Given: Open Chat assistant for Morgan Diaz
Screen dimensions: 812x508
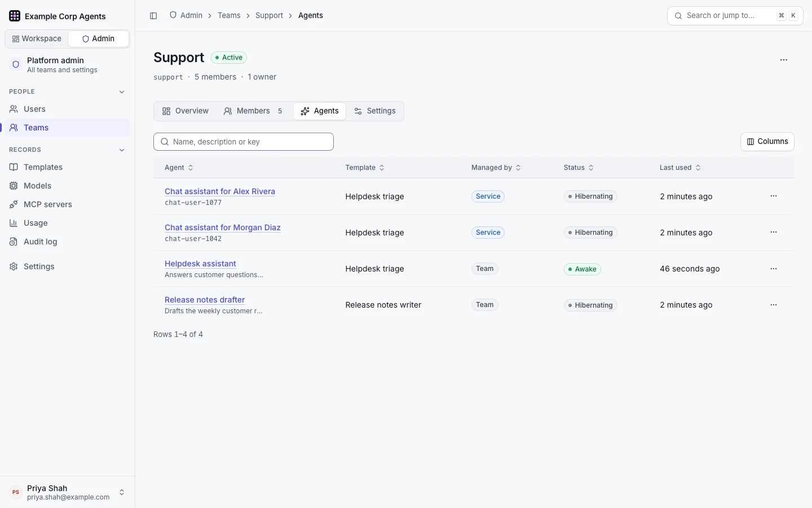Looking at the screenshot, I should click(x=223, y=227).
